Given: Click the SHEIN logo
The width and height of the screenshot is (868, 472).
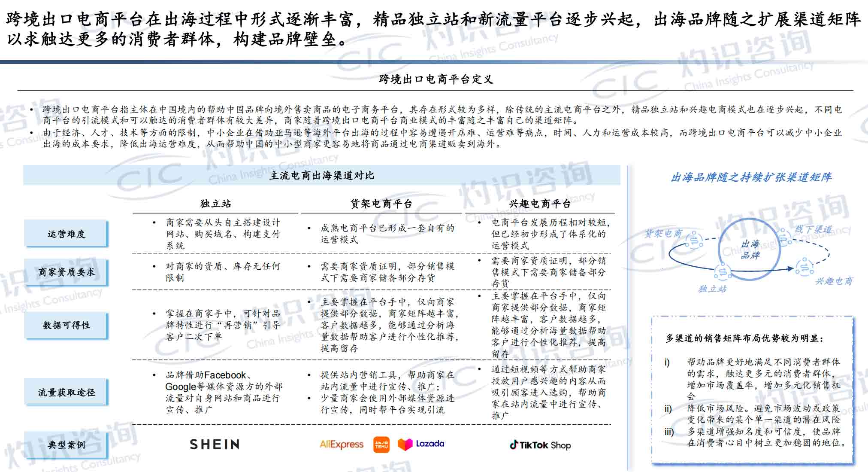Looking at the screenshot, I should [215, 444].
